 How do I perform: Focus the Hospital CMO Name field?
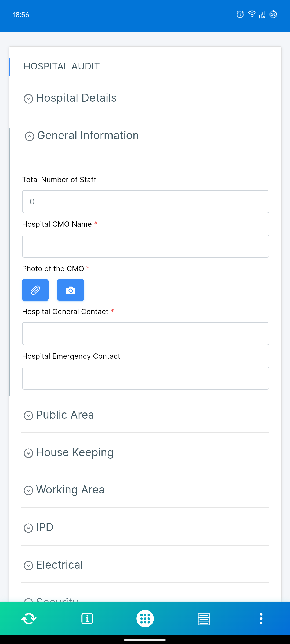(x=146, y=246)
